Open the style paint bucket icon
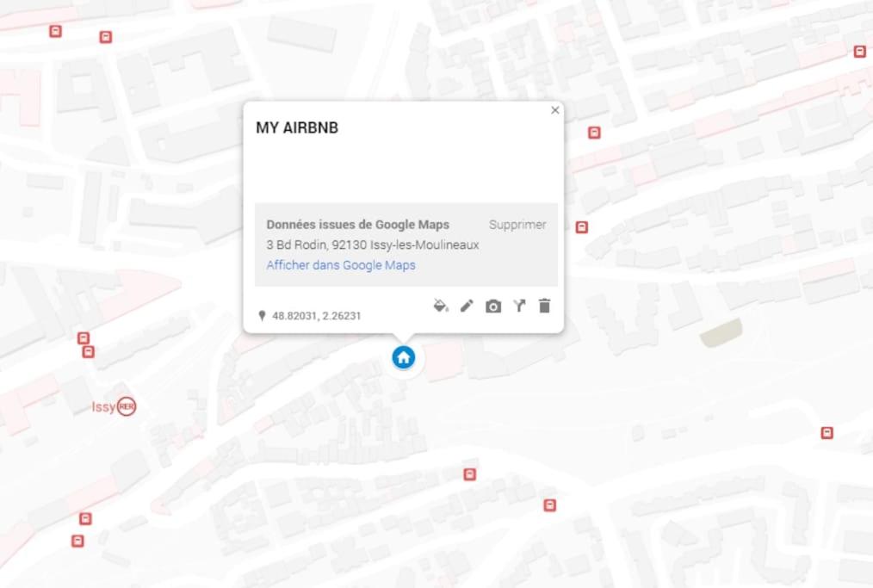 point(440,306)
